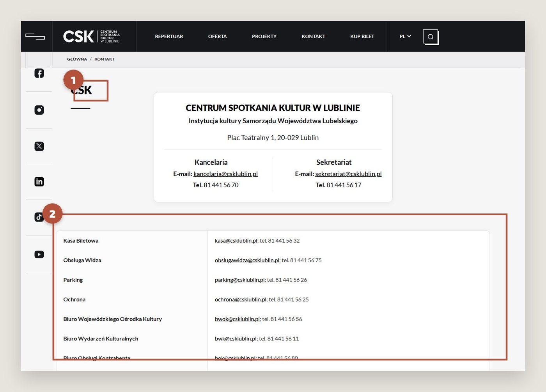This screenshot has width=546, height=392.
Task: Click the Kasa Biletowa row label
Action: click(x=81, y=241)
